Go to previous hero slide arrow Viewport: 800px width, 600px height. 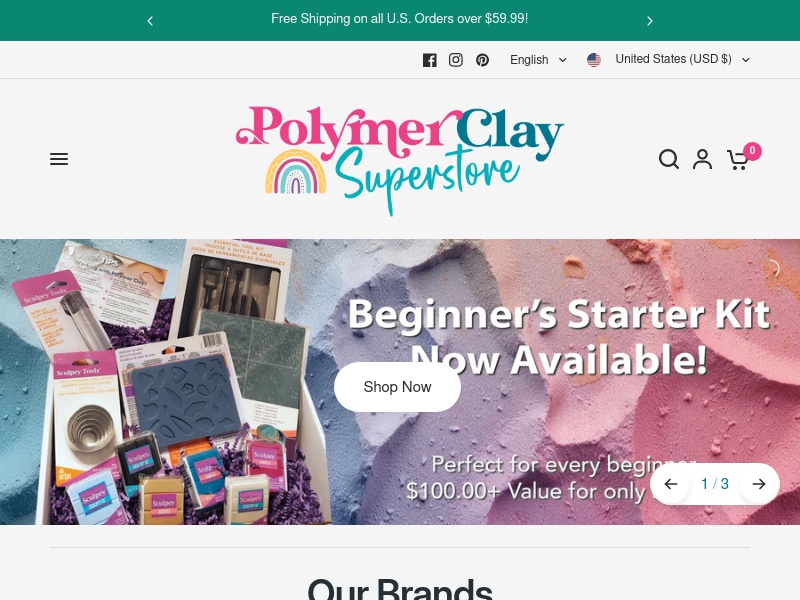click(671, 484)
